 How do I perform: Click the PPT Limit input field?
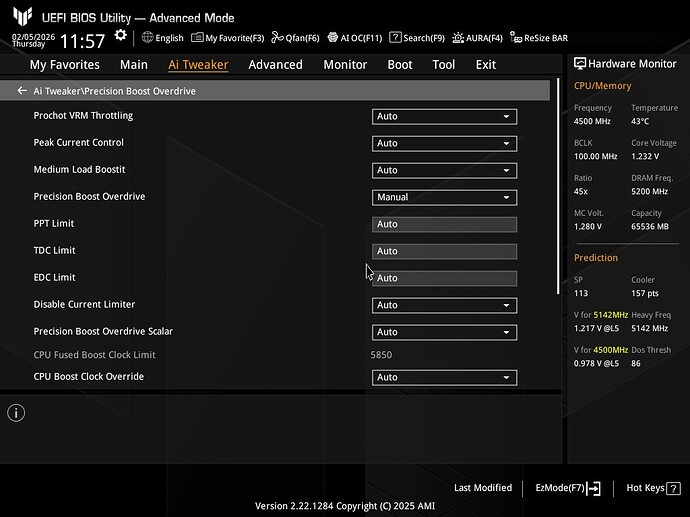(x=444, y=224)
